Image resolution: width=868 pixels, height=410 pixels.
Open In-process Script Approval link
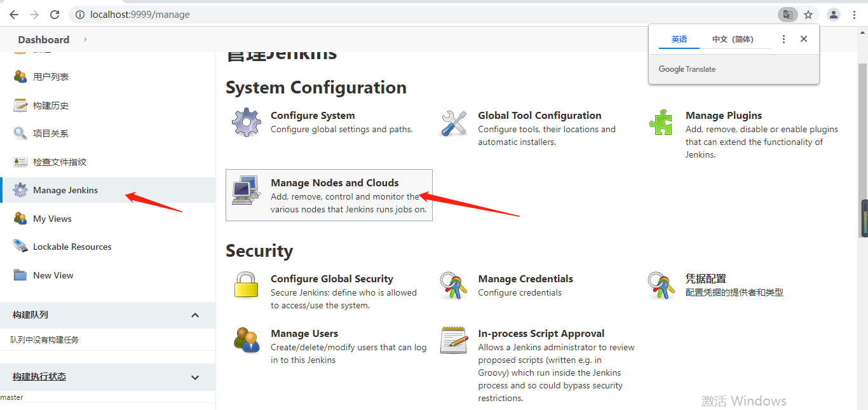click(541, 333)
